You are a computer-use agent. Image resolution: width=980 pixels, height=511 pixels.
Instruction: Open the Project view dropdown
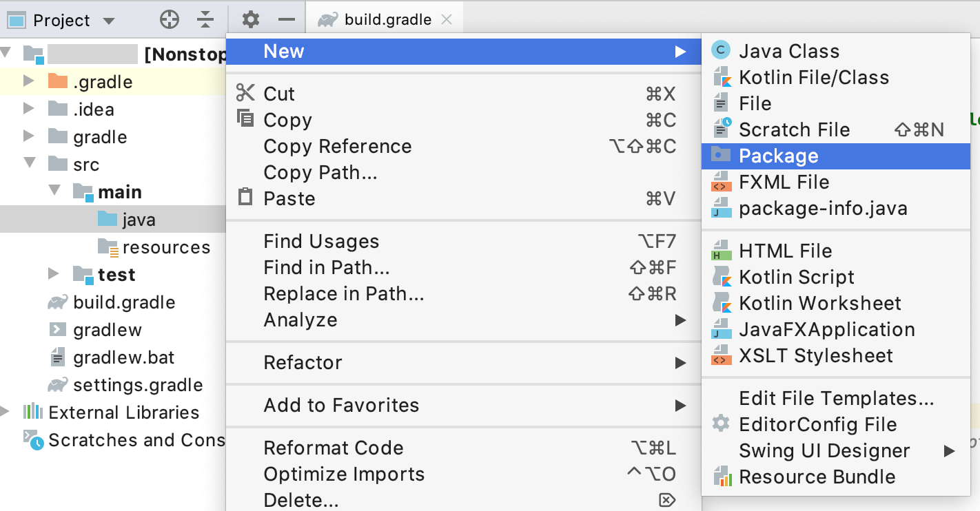click(x=109, y=21)
